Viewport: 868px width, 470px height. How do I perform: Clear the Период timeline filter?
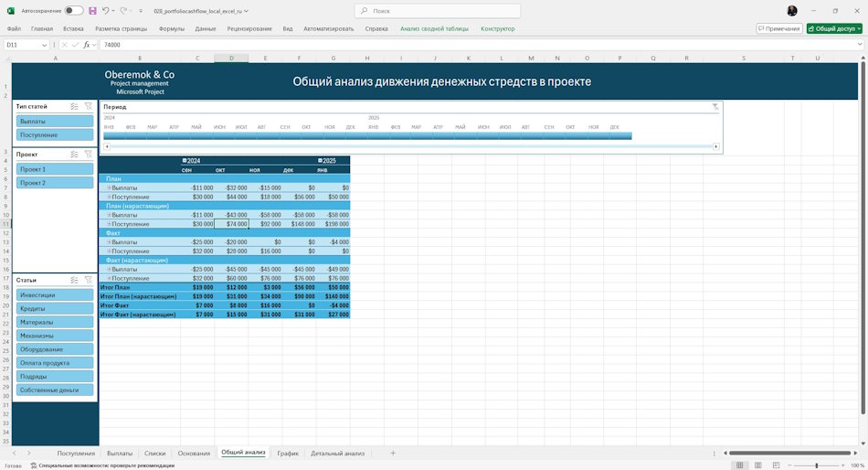(715, 106)
